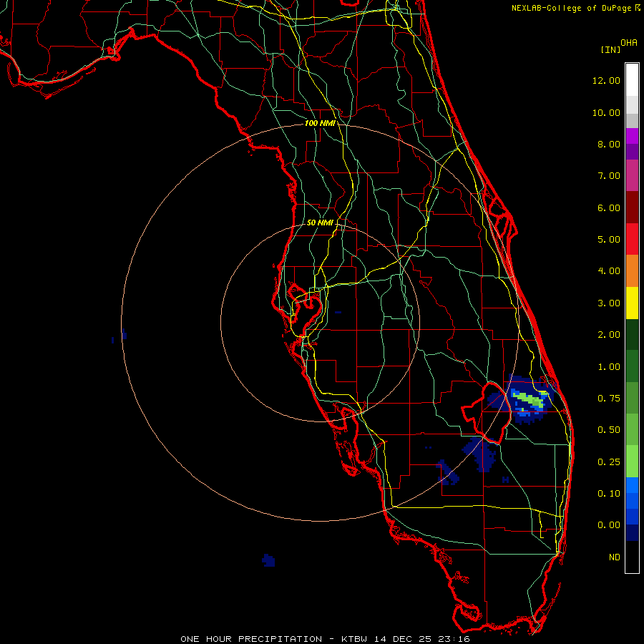Click the 4.00 scale value
Viewport: 644px width, 644px height.
point(609,271)
